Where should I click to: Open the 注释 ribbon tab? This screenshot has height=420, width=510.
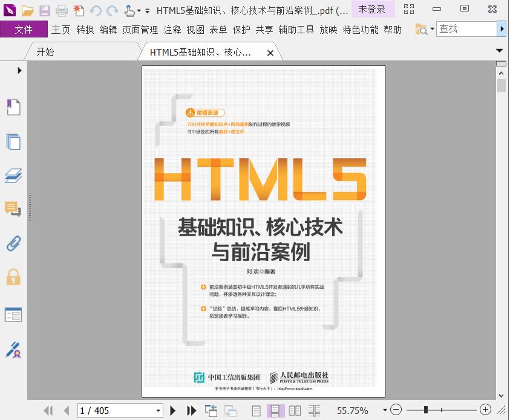point(172,30)
